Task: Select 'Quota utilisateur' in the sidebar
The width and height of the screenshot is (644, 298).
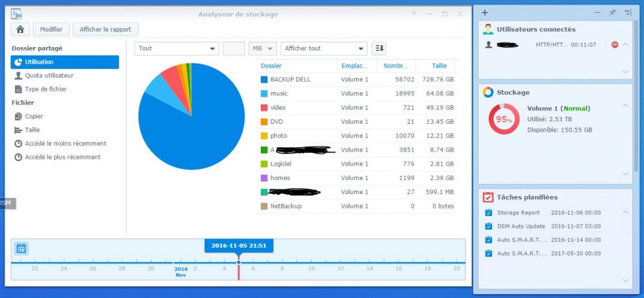Action: tap(49, 75)
